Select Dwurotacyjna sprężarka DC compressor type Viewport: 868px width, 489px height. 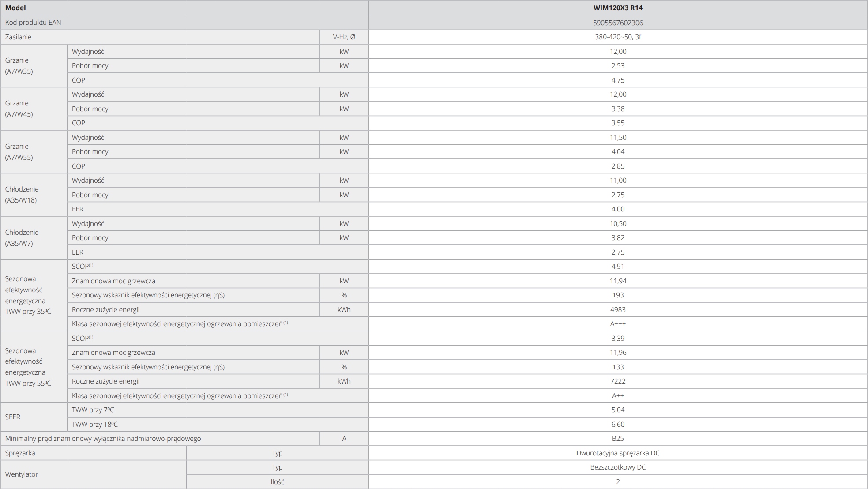click(x=617, y=453)
